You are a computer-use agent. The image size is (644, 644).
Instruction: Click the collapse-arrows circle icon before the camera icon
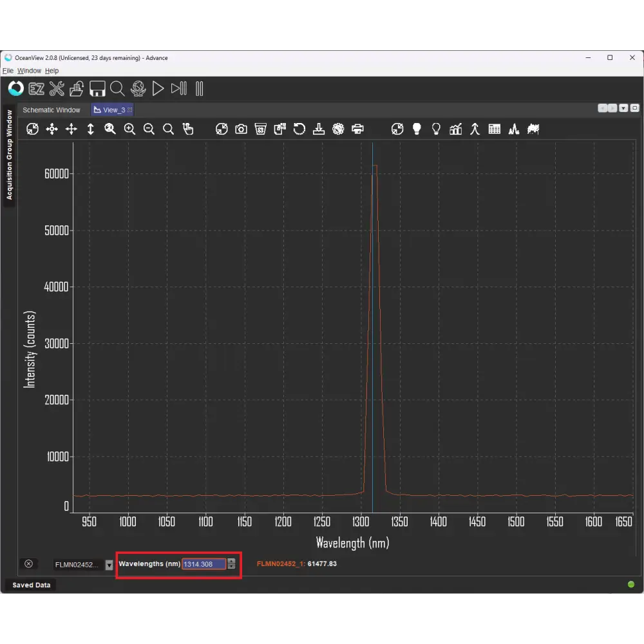(x=222, y=129)
